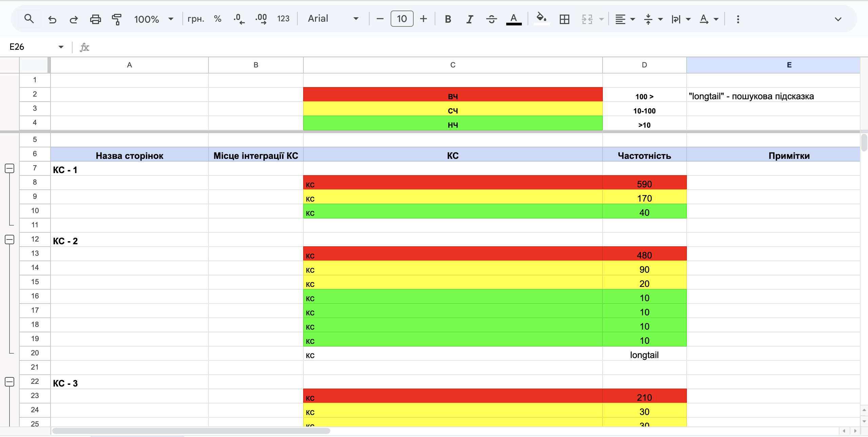Toggle italic formatting

(470, 19)
